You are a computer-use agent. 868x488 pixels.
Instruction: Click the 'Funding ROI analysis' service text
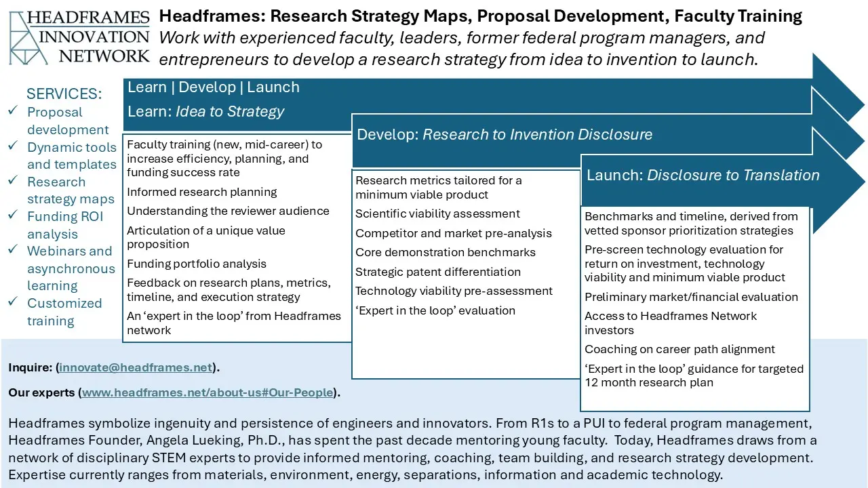pos(63,225)
